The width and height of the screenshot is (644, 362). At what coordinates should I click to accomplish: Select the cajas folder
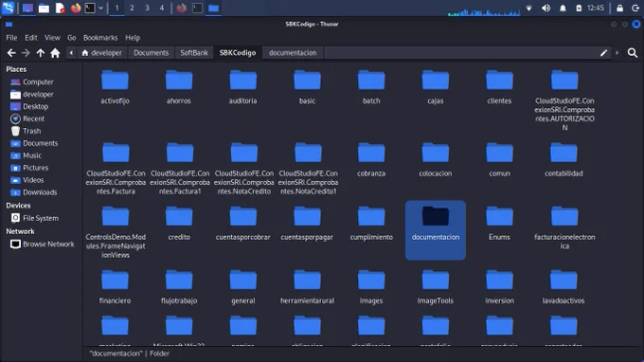[436, 87]
